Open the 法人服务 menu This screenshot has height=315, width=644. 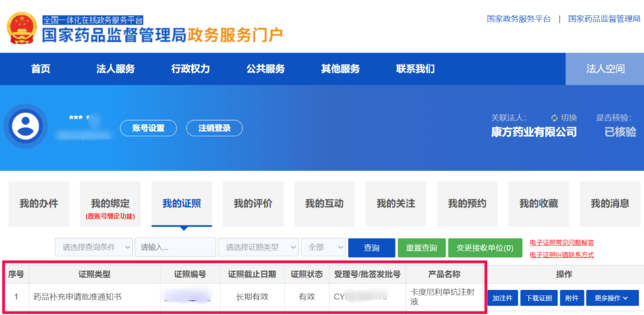(115, 69)
